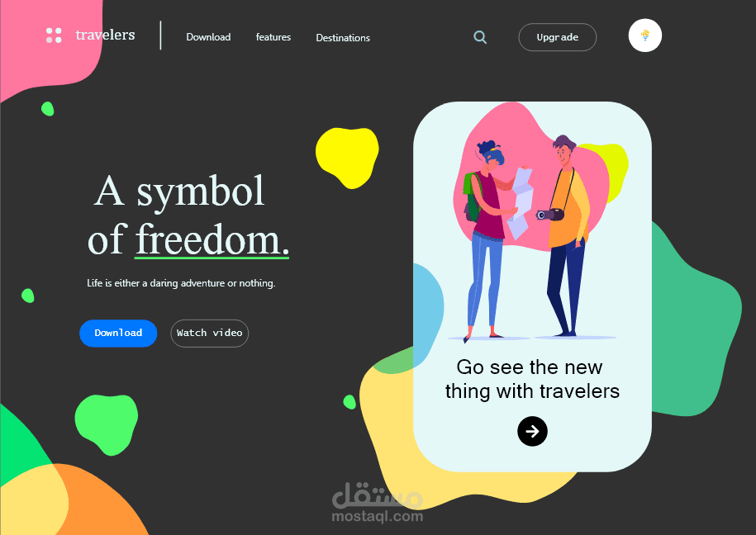This screenshot has height=535, width=756.
Task: Open the round profile avatar icon
Action: click(644, 36)
